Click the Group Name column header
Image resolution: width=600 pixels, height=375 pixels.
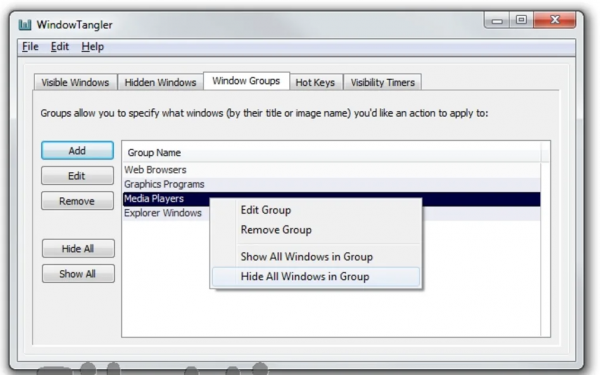332,153
